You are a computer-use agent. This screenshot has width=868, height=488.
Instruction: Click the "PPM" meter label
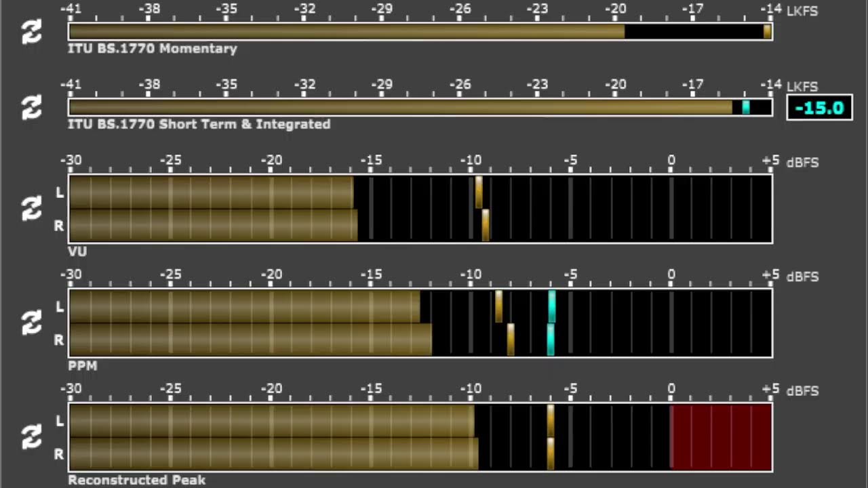pos(83,366)
